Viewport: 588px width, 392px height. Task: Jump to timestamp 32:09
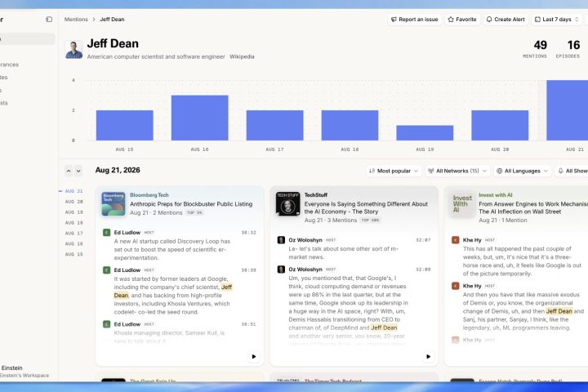click(x=423, y=269)
